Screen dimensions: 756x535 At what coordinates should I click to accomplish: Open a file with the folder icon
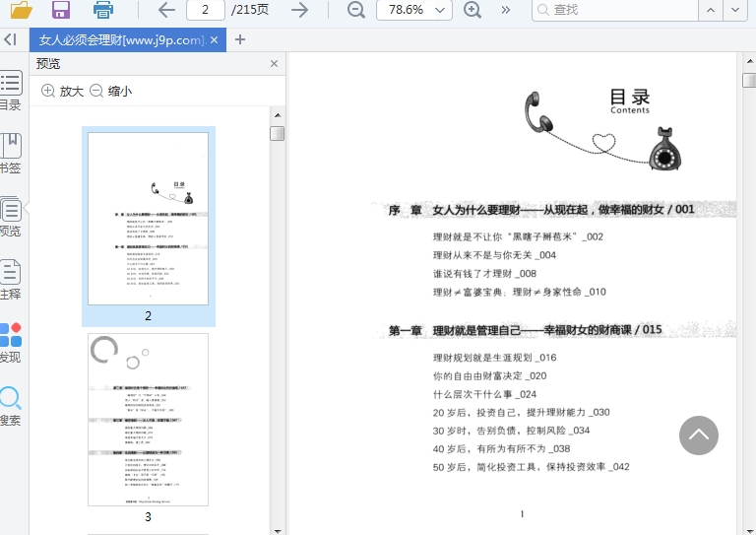tap(22, 10)
